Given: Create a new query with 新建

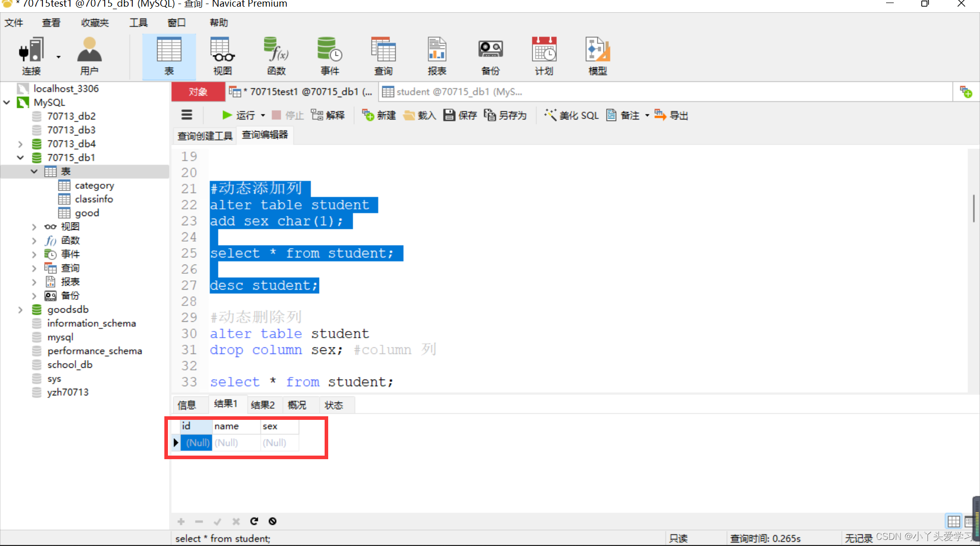Looking at the screenshot, I should 379,115.
